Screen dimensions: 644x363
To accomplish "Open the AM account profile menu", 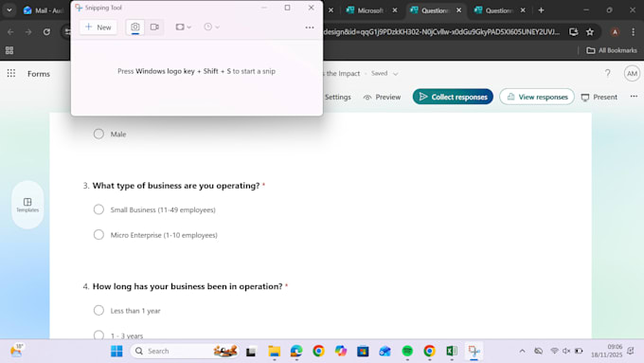I will [632, 74].
